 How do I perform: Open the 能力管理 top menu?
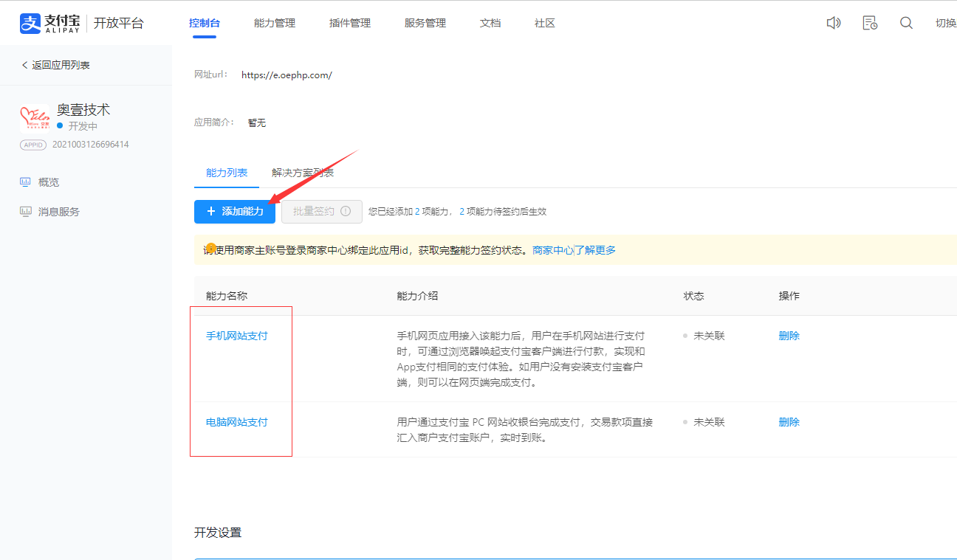pos(275,23)
